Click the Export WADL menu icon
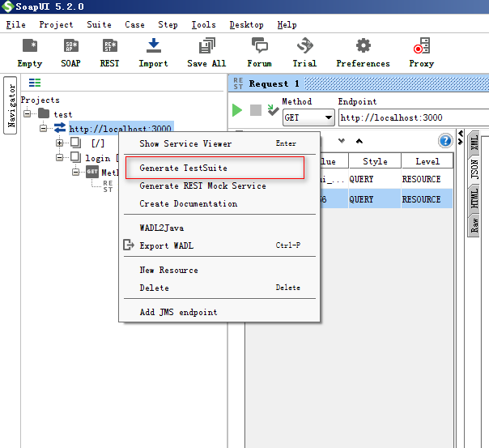This screenshot has height=448, width=489. [x=129, y=245]
